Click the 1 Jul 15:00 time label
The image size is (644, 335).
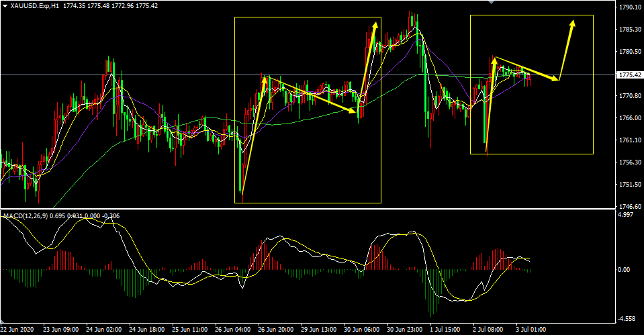[446, 329]
